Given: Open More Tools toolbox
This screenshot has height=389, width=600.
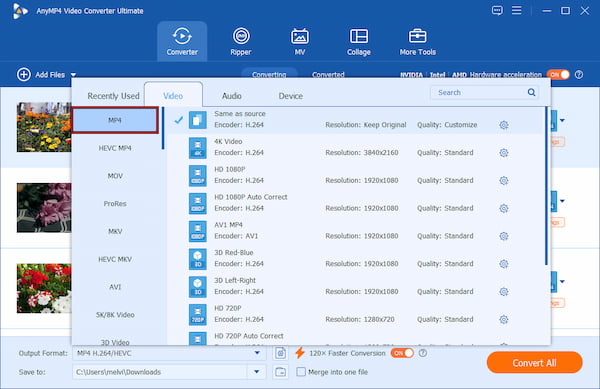Looking at the screenshot, I should (x=417, y=41).
